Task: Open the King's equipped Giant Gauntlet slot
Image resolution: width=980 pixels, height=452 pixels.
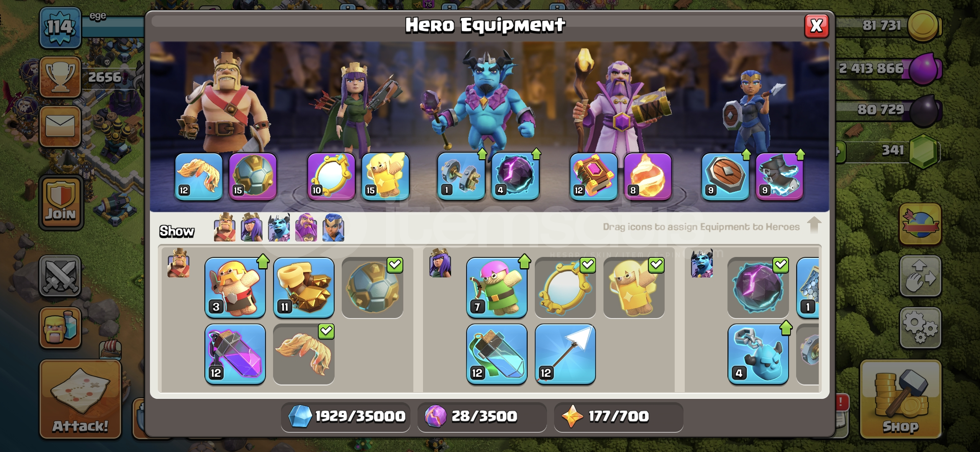Action: coord(253,176)
